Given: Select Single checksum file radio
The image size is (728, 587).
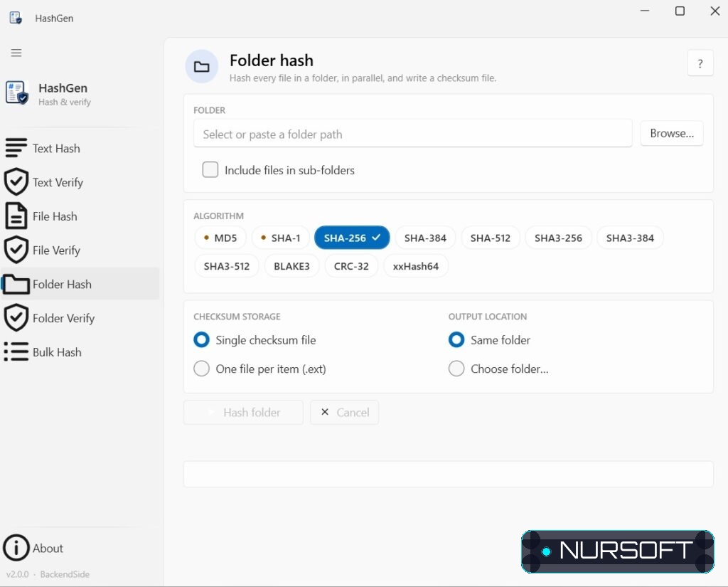Looking at the screenshot, I should coord(201,339).
